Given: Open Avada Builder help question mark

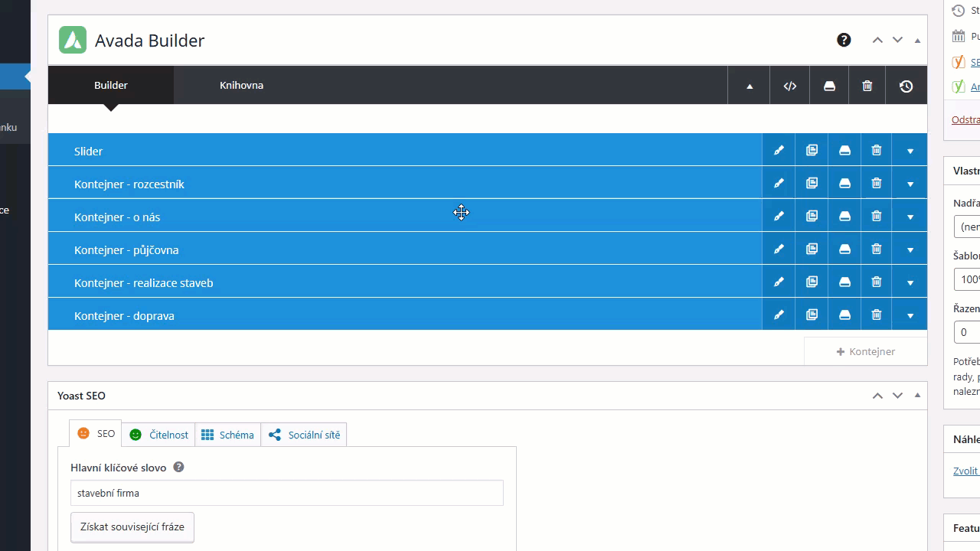Looking at the screenshot, I should [x=844, y=40].
